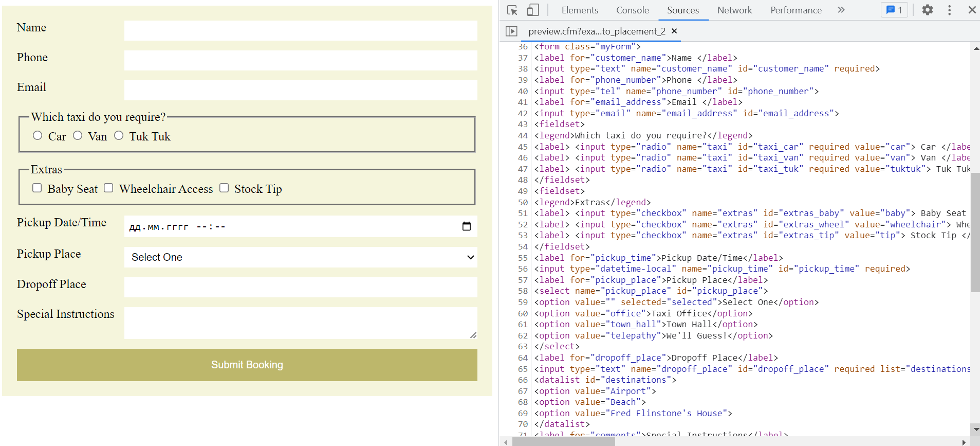
Task: Click the issues counter message icon
Action: (894, 10)
